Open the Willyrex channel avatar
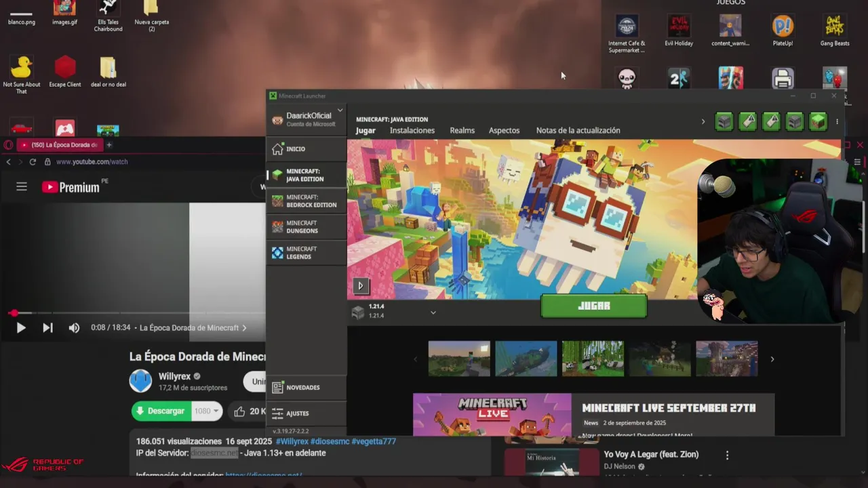 (141, 381)
